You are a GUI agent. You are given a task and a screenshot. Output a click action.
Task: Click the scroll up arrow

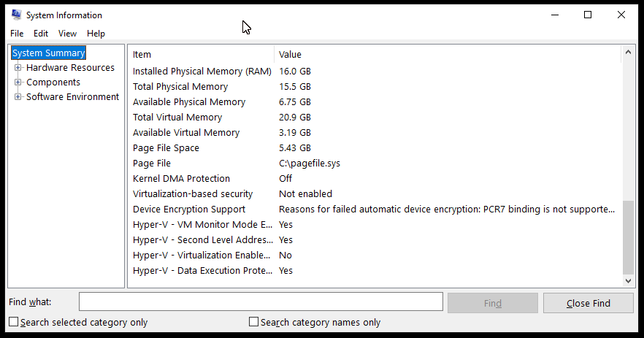tap(628, 52)
